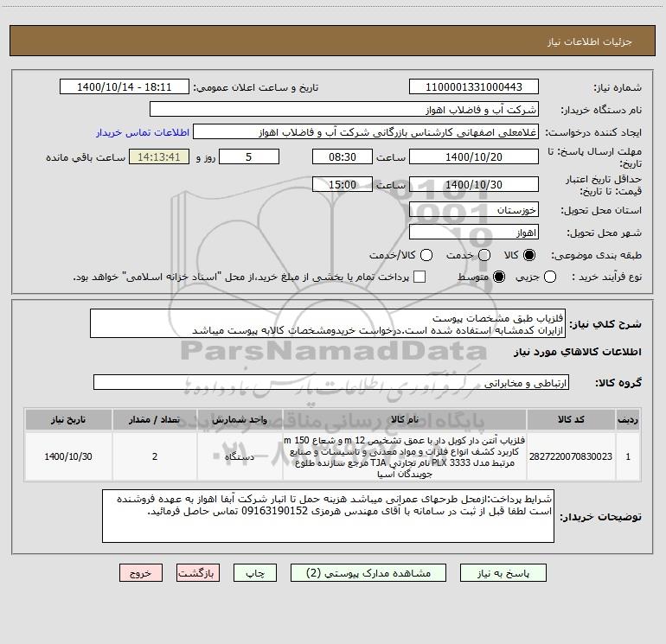This screenshot has width=666, height=644.
Task: Toggle the اسناد خزانه اسلامی payment checkbox
Action: point(419,277)
